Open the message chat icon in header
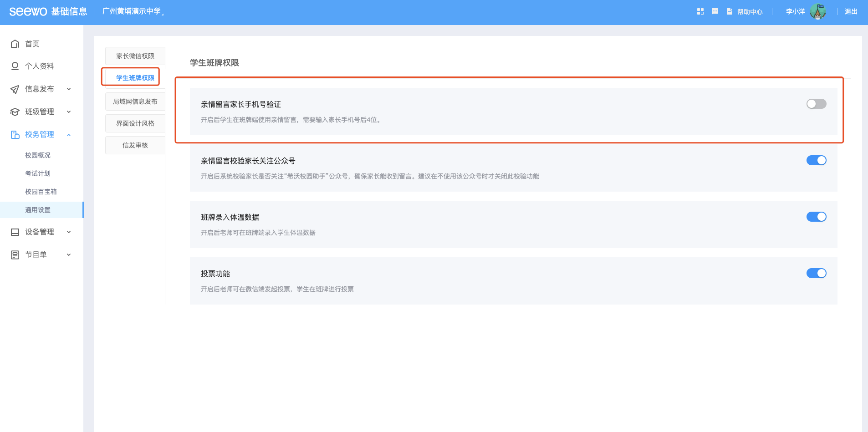 [715, 11]
